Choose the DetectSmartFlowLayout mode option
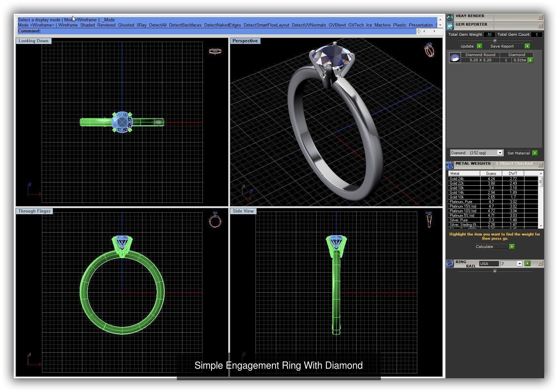The width and height of the screenshot is (558, 392). click(x=266, y=25)
